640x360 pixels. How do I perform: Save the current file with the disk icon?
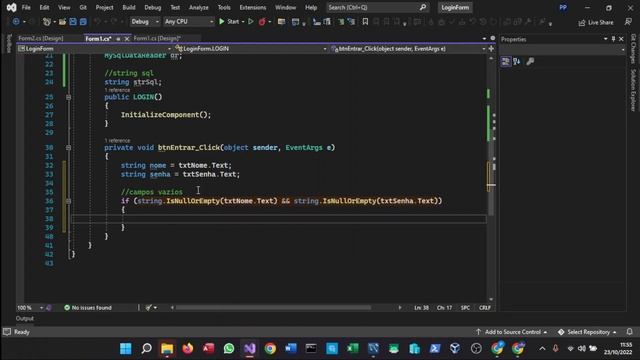tap(73, 22)
